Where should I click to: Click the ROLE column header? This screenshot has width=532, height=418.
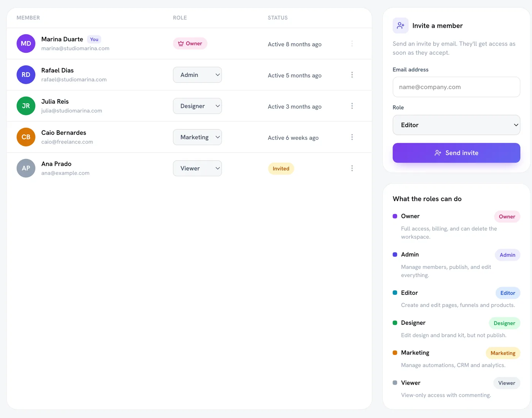click(x=180, y=18)
